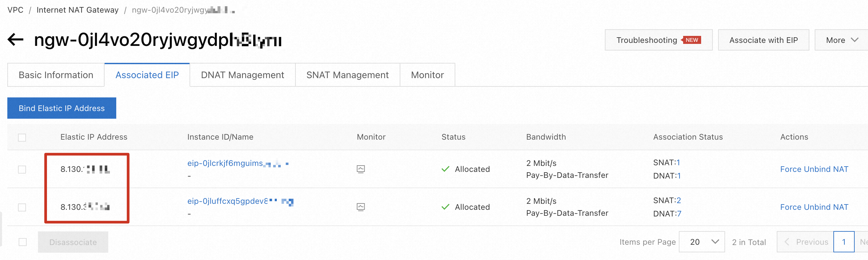The width and height of the screenshot is (868, 260).
Task: Open the SNAT Management tab
Action: [x=347, y=75]
